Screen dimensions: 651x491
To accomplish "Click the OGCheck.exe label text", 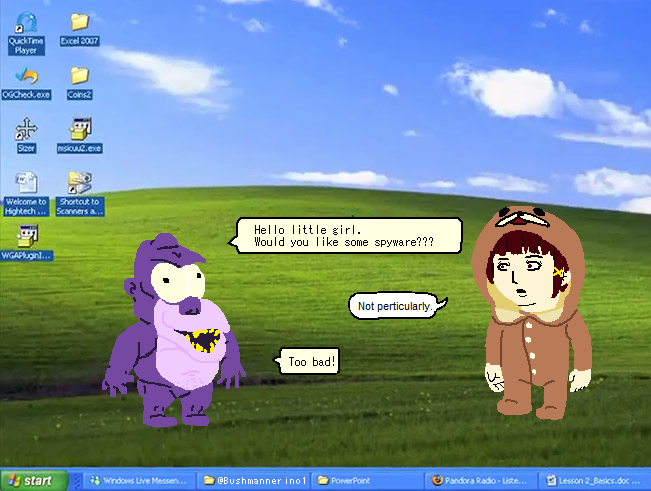I will click(26, 95).
